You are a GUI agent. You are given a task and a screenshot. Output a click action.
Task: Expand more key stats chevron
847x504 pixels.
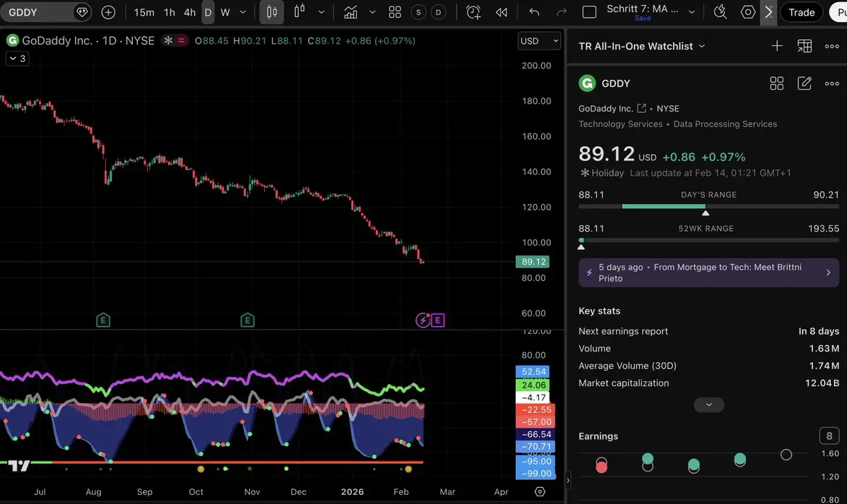click(709, 404)
